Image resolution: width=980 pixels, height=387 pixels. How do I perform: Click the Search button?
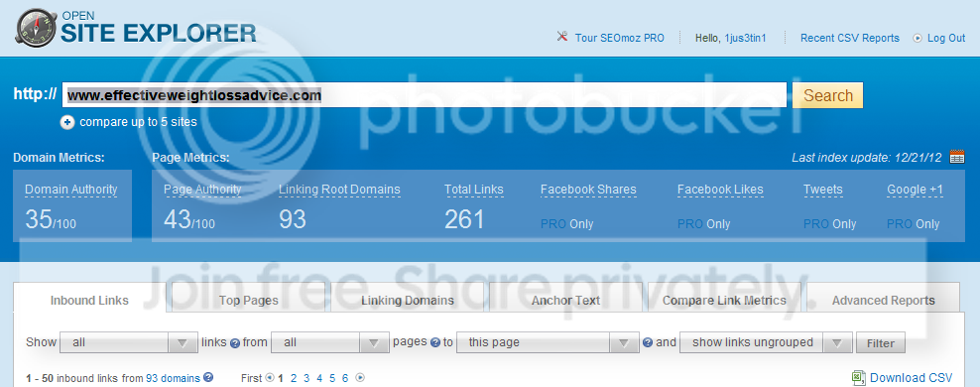(828, 95)
